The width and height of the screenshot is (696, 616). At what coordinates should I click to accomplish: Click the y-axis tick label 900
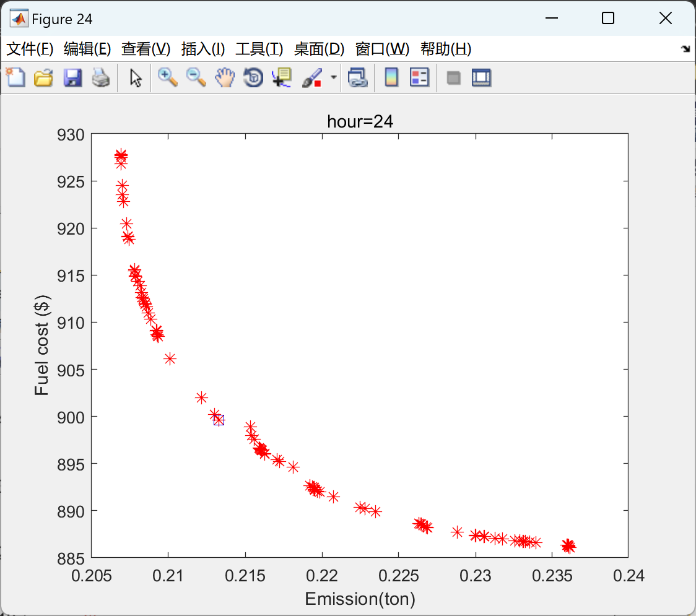71,417
